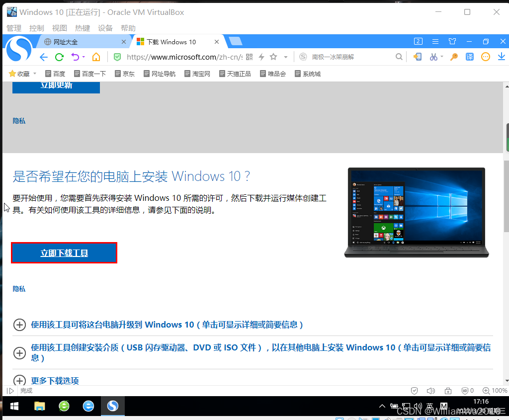509x420 pixels.
Task: Show QR code for this page
Action: point(250,57)
